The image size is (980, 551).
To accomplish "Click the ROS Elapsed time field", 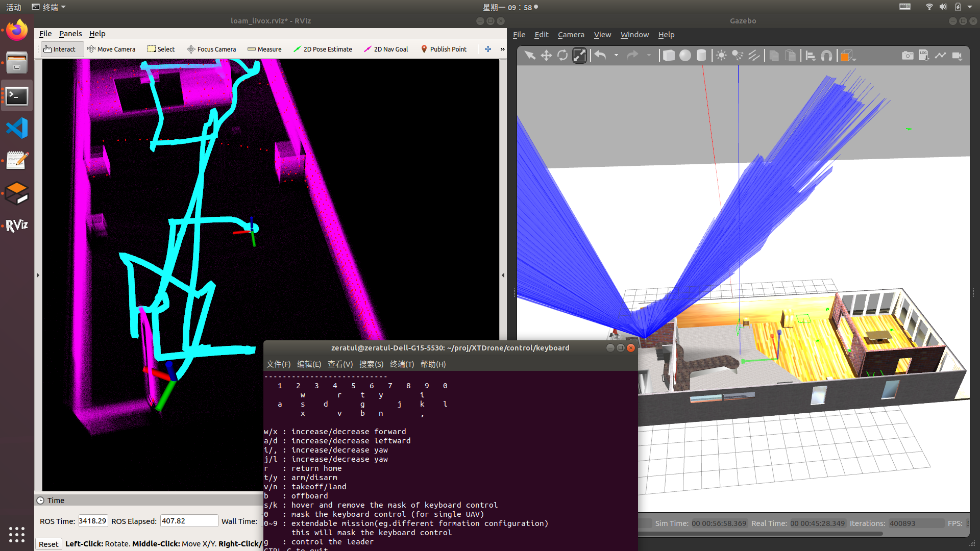I will point(189,521).
